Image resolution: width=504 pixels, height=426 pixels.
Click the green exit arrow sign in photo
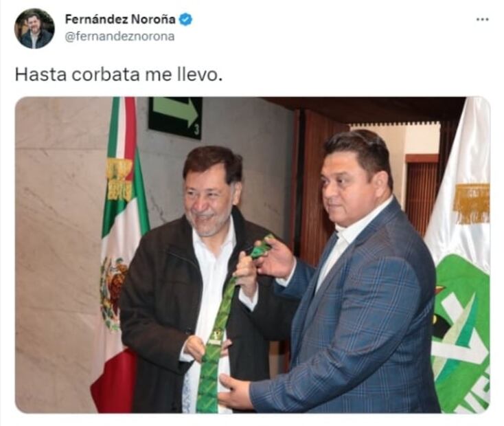click(176, 117)
